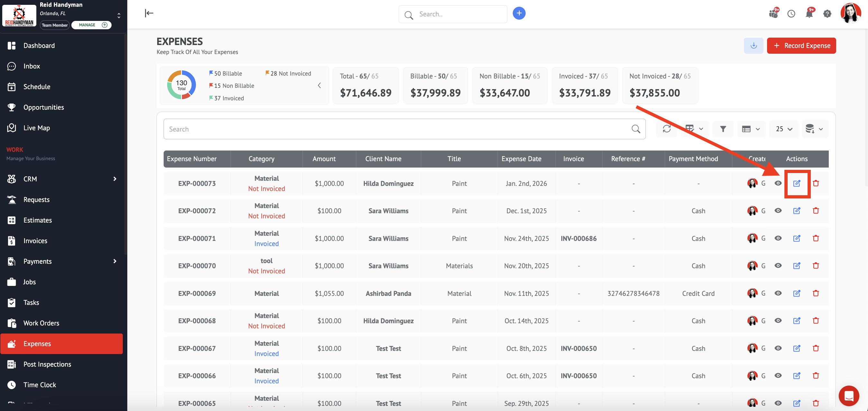The height and width of the screenshot is (411, 868).
Task: View expense EXP-000071 with eye icon
Action: 778,238
